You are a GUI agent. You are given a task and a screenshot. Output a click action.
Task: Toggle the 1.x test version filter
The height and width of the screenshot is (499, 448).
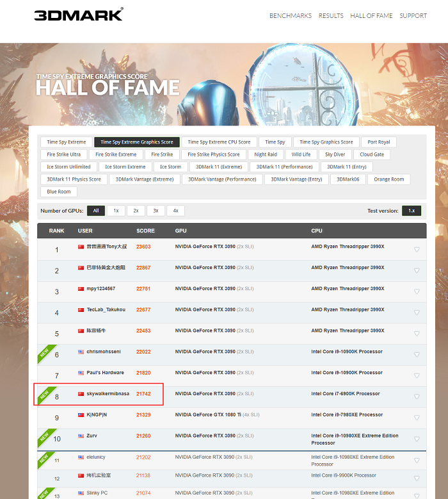point(412,210)
